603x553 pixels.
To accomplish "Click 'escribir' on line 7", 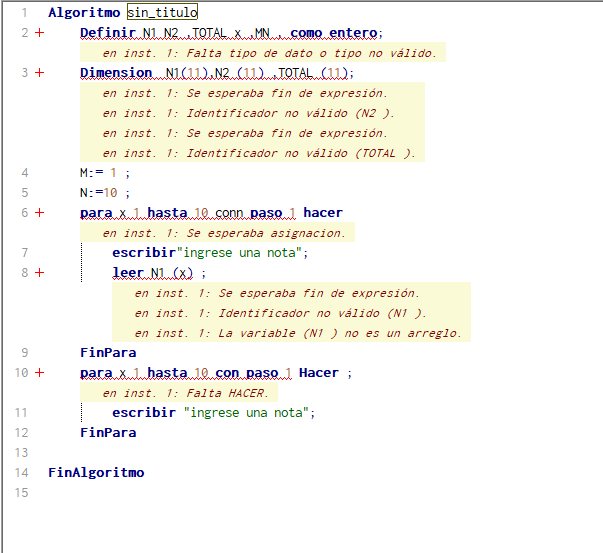I will 144,253.
